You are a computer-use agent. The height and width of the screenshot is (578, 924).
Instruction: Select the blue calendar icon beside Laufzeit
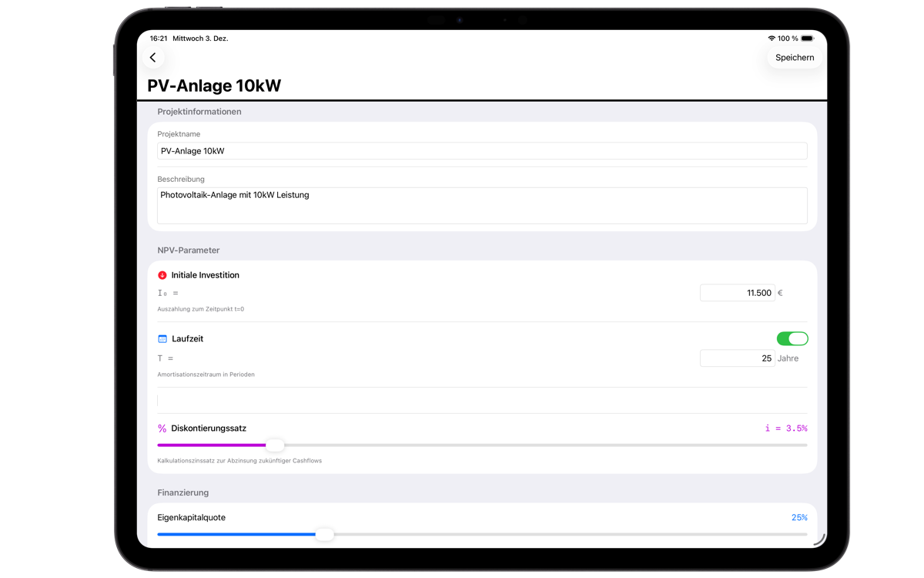point(162,338)
